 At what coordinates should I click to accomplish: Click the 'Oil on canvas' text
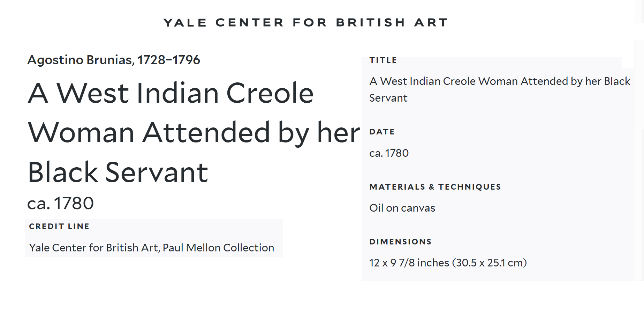coord(402,208)
